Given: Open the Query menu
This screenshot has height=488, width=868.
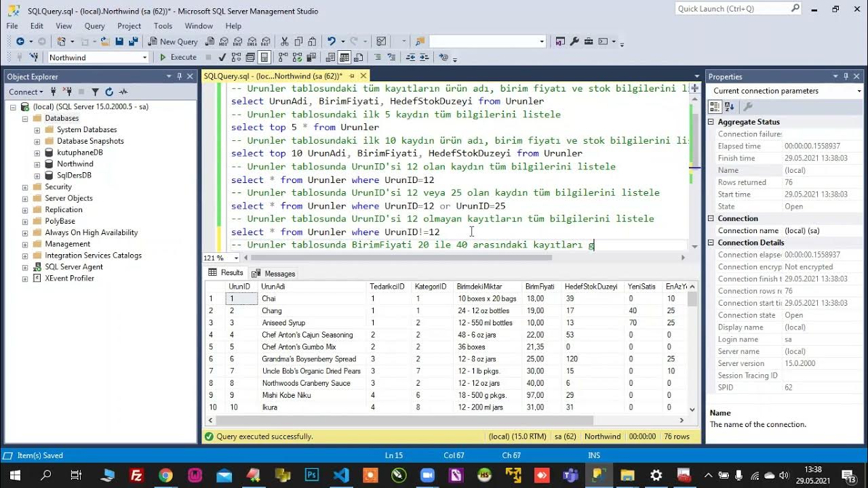Looking at the screenshot, I should 94,26.
